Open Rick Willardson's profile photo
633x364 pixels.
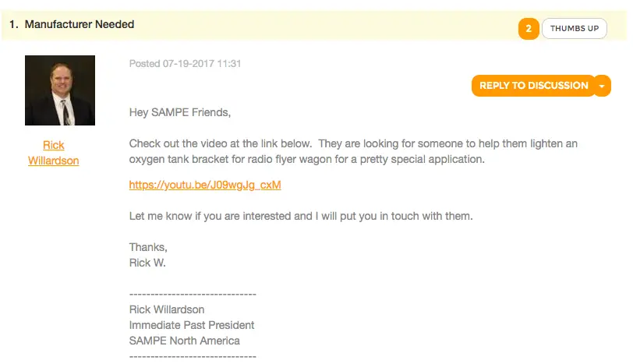[x=60, y=90]
